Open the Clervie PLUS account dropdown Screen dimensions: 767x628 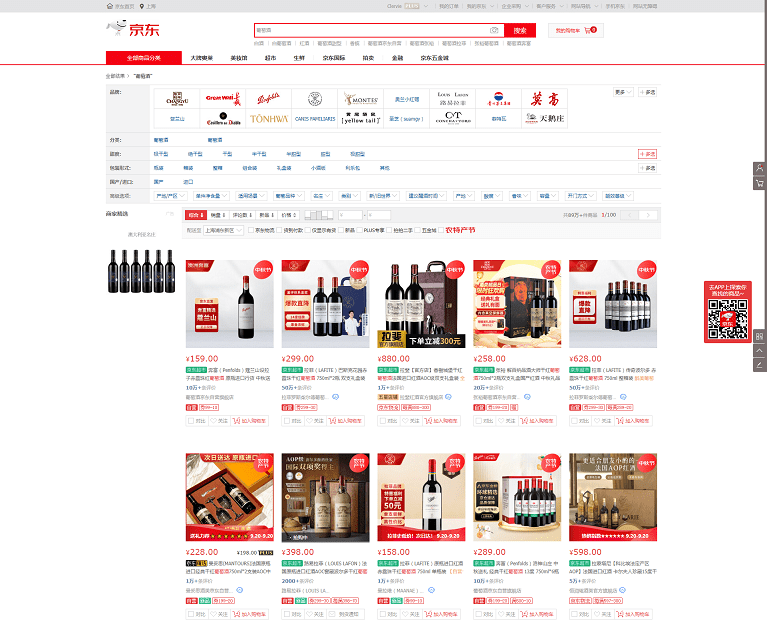407,6
